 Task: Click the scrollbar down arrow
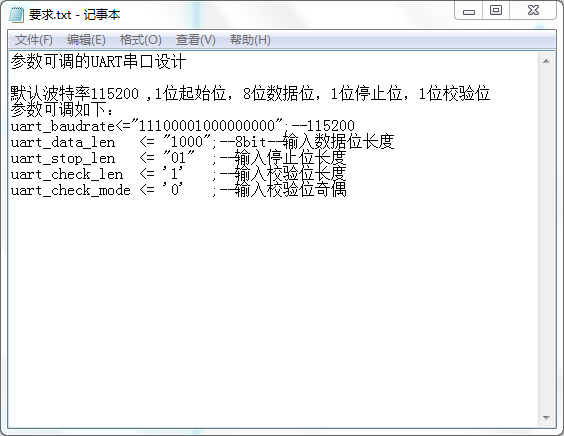[x=546, y=418]
